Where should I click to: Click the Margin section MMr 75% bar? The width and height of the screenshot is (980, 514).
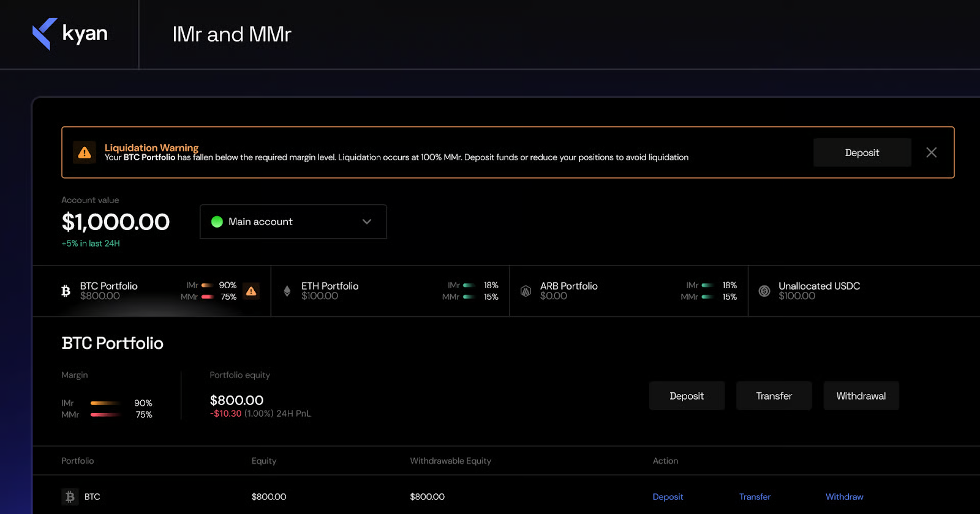(106, 415)
